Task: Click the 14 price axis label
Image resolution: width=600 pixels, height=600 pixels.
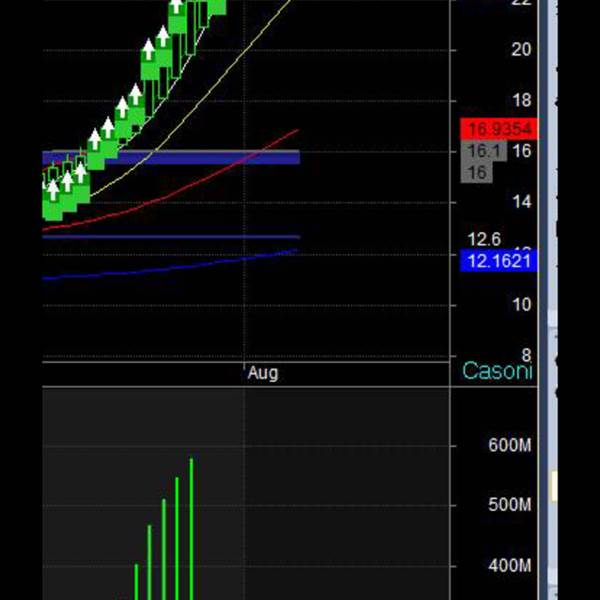Action: pos(521,202)
